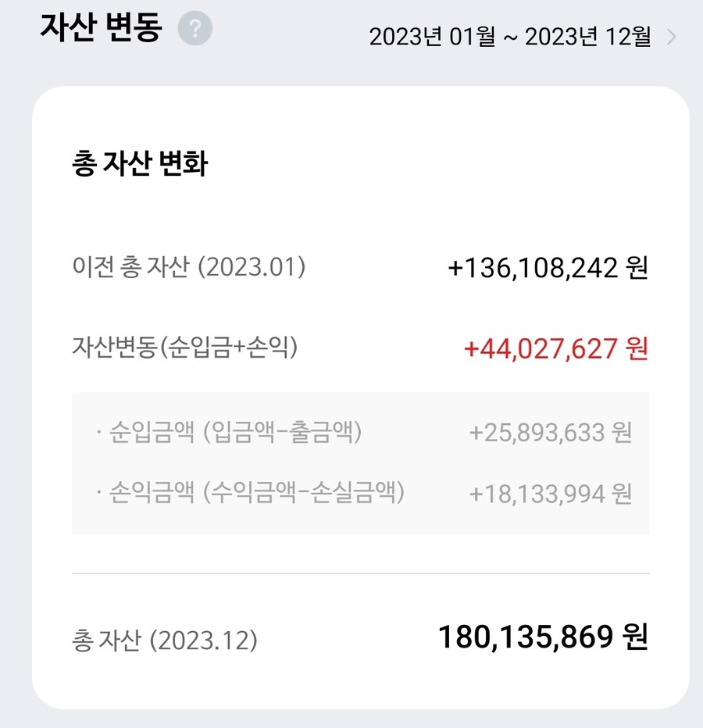Click the tilde between the two dates
The image size is (703, 728).
point(509,38)
